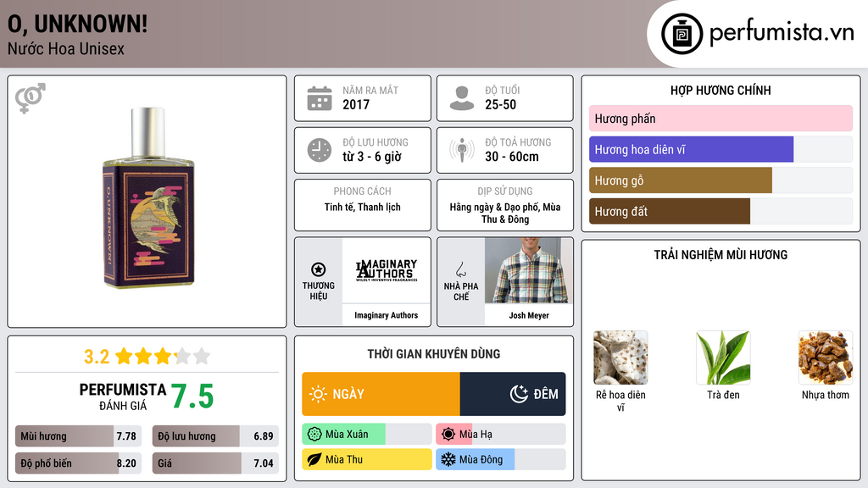The image size is (868, 488).
Task: Click the longevity value từ 3 - 6 giờ
Action: [372, 157]
